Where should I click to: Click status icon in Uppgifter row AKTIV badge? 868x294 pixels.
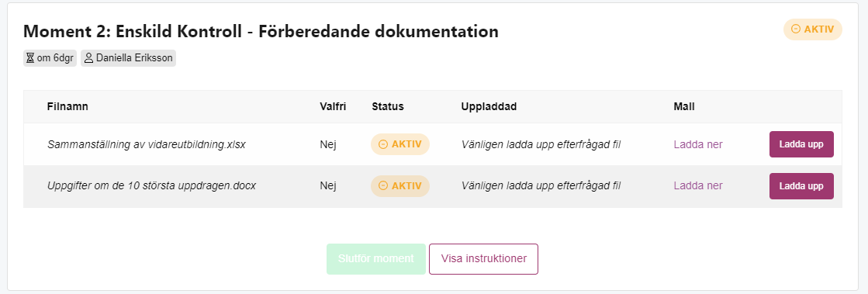(x=383, y=186)
